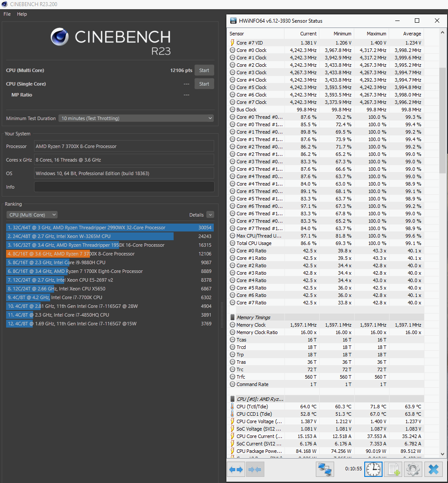Click the Average column header
Viewport: 448px width, 483px height.
(x=407, y=34)
